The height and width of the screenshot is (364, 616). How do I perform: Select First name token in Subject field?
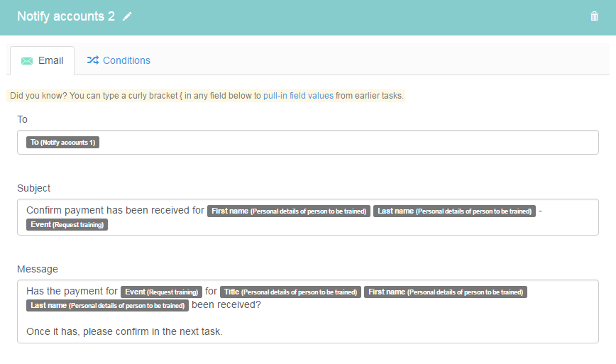[x=289, y=211]
